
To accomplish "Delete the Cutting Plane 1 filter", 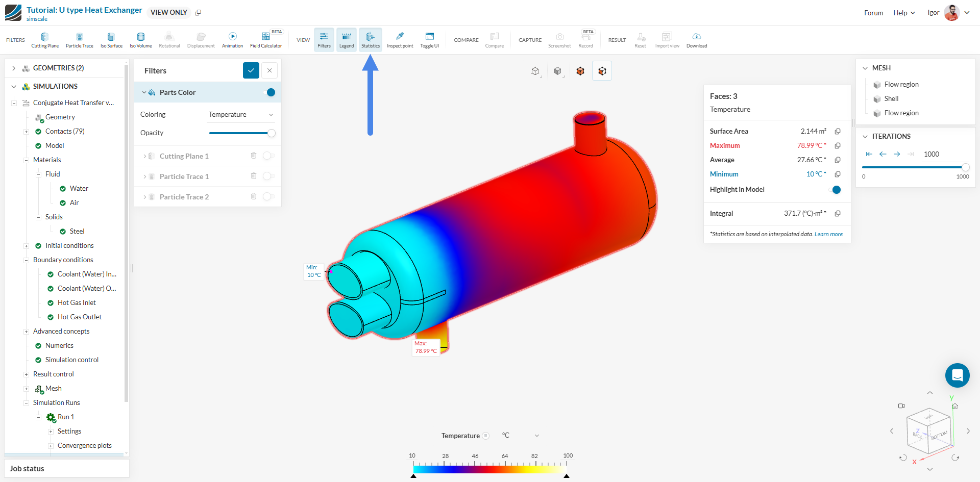I will [254, 156].
